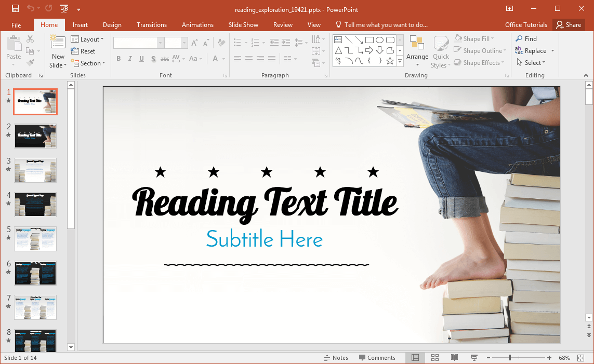Viewport: 594px width, 364px height.
Task: Expand the Select dropdown in Editing
Action: coord(531,63)
